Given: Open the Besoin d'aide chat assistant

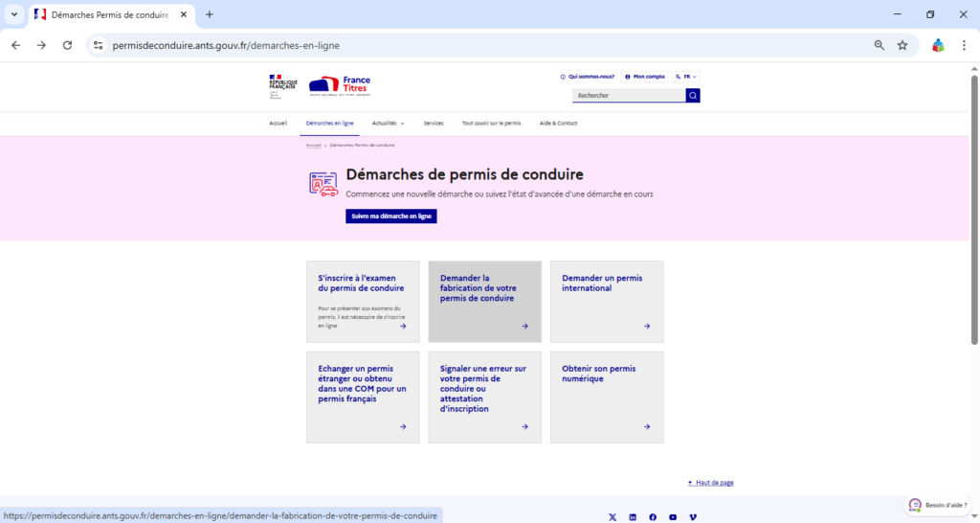Looking at the screenshot, I should point(938,505).
